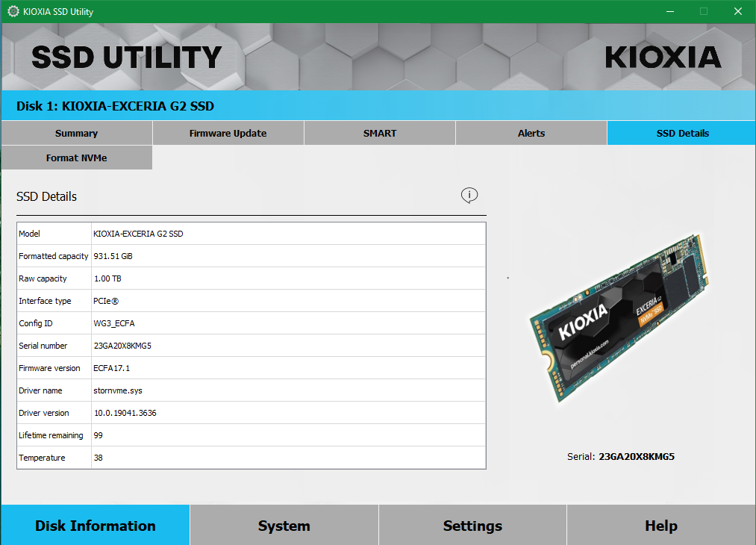The image size is (756, 545).
Task: Select the lifetime remaining value 99
Action: coord(288,435)
